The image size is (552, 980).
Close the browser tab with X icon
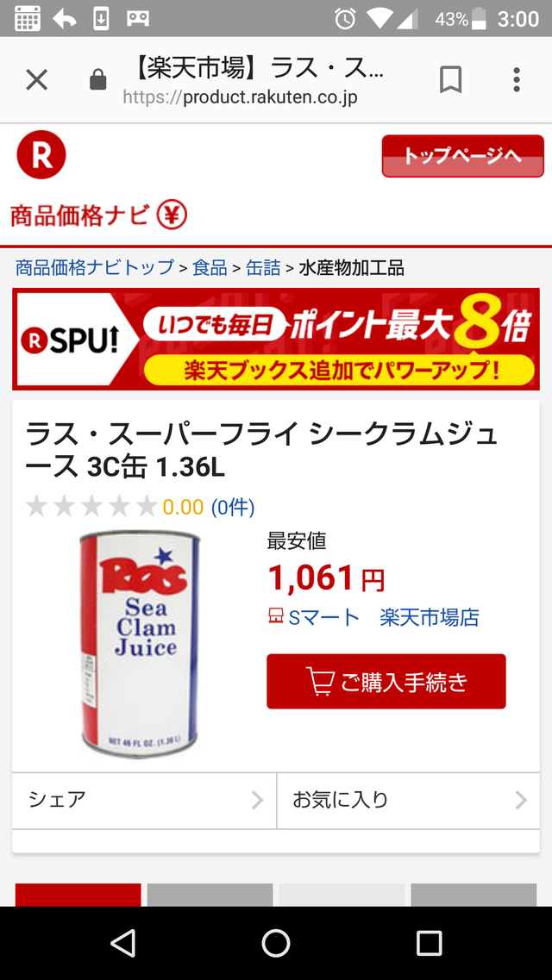36,80
